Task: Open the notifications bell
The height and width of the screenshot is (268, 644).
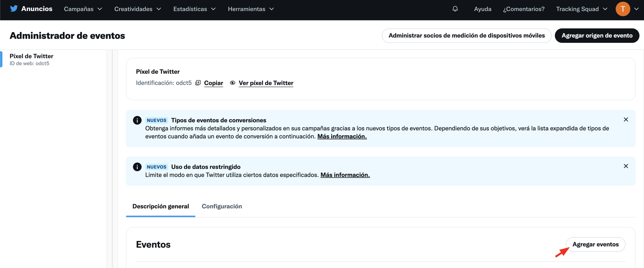Action: pos(455,9)
